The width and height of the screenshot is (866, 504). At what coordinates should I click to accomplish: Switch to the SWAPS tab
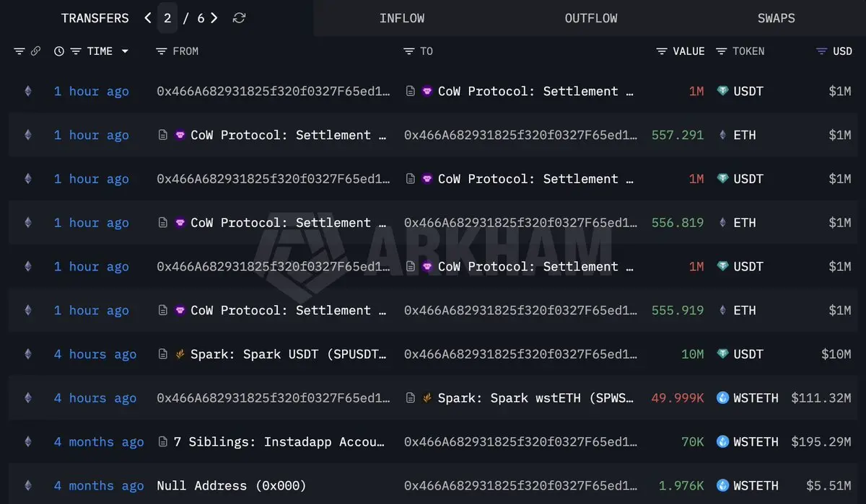point(777,18)
